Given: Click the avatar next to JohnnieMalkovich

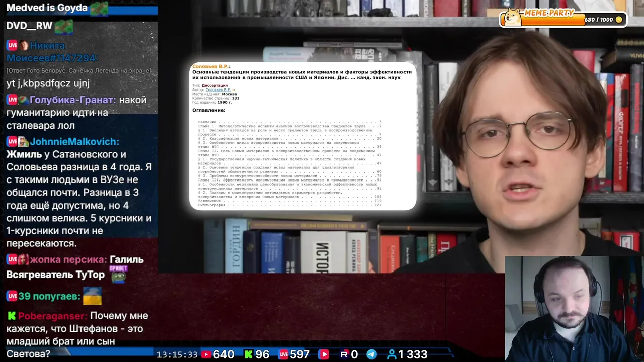Looking at the screenshot, I should coord(24,142).
